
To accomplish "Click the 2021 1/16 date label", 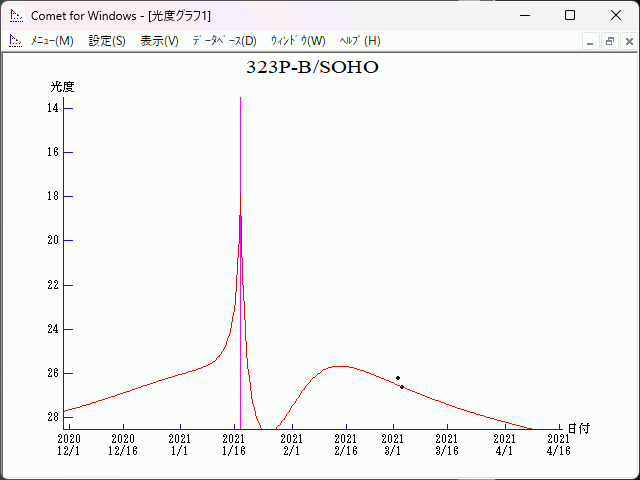I will pyautogui.click(x=234, y=445).
